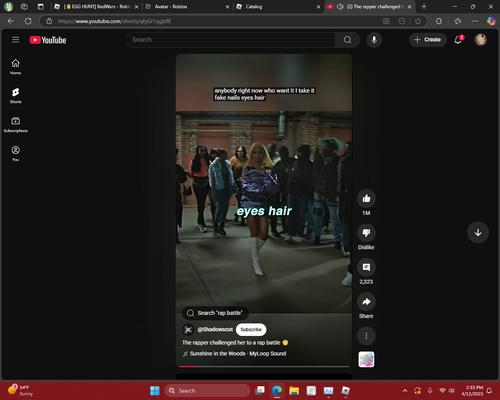The height and width of the screenshot is (400, 500).
Task: Close the Catalog tab
Action: point(318,7)
